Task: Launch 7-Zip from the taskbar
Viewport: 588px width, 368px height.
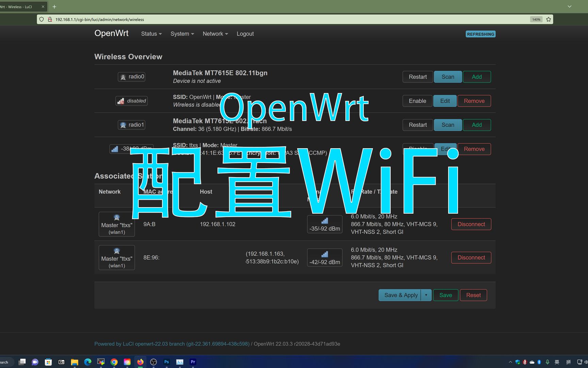Action: click(62, 362)
